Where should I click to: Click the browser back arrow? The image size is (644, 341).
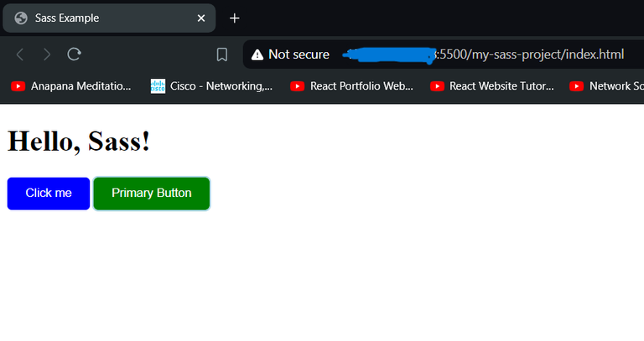(x=20, y=54)
